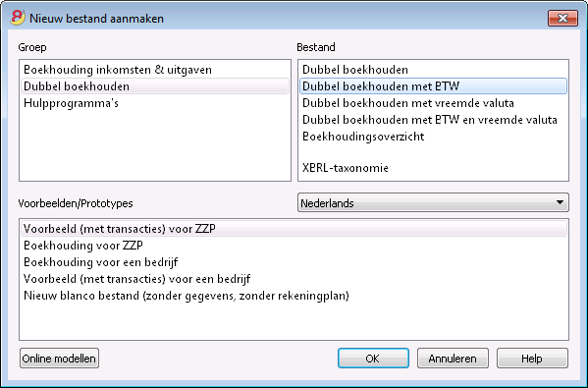Open Online modellen
588x388 pixels.
59,359
